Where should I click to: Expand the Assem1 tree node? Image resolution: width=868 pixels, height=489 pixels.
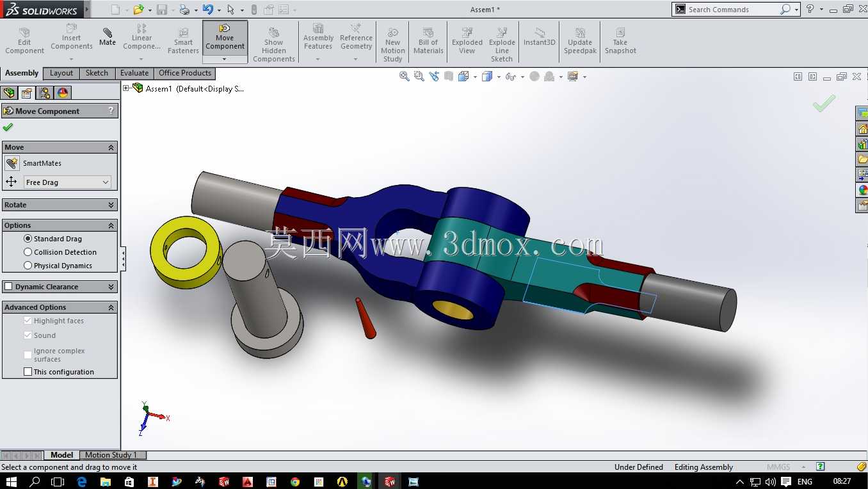click(126, 88)
